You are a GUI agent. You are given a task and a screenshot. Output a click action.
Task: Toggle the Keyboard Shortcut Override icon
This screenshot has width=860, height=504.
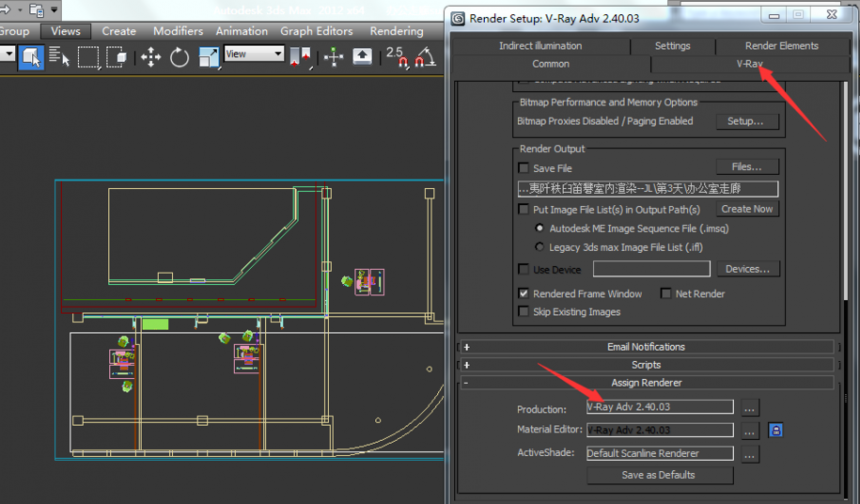pos(362,56)
